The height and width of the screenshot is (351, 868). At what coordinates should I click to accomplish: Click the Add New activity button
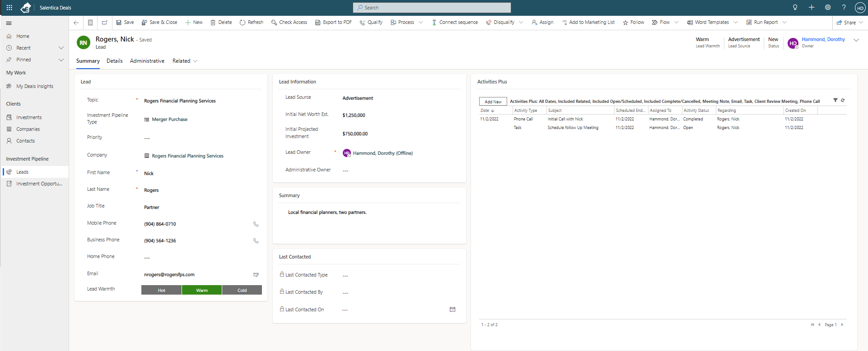[493, 102]
